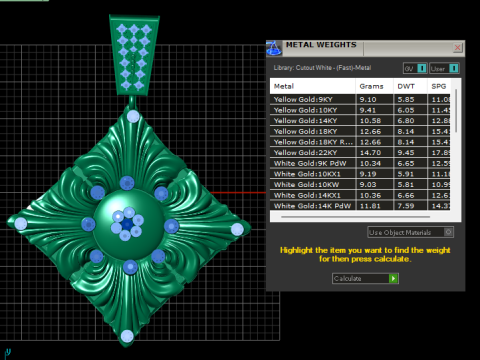Viewport: 480px width, 360px height.
Task: Select the White Gold:14K PdW row
Action: (360, 206)
